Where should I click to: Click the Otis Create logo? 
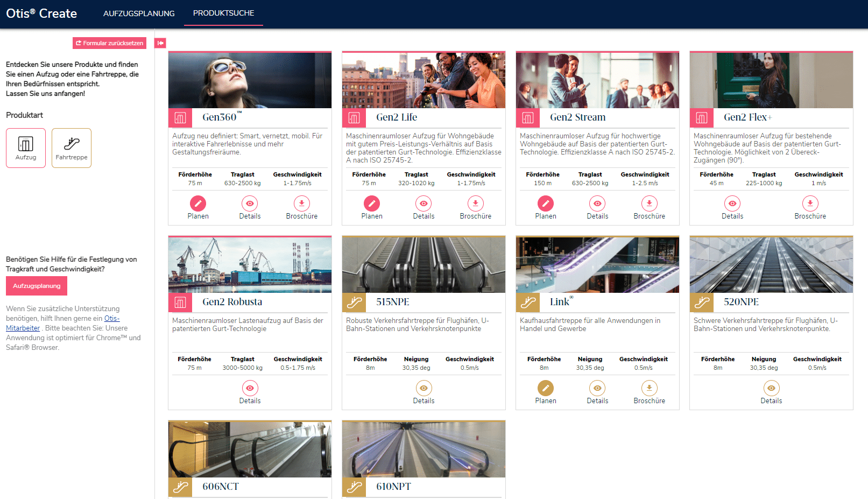click(x=41, y=13)
